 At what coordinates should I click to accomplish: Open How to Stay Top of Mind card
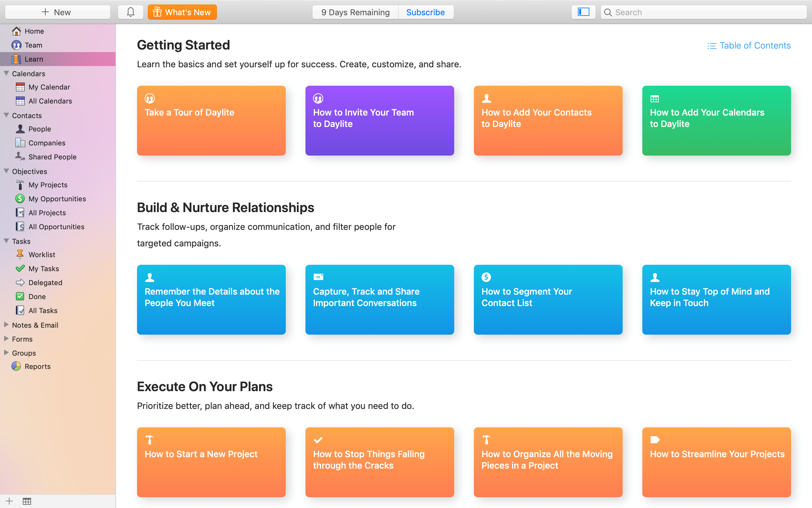717,300
